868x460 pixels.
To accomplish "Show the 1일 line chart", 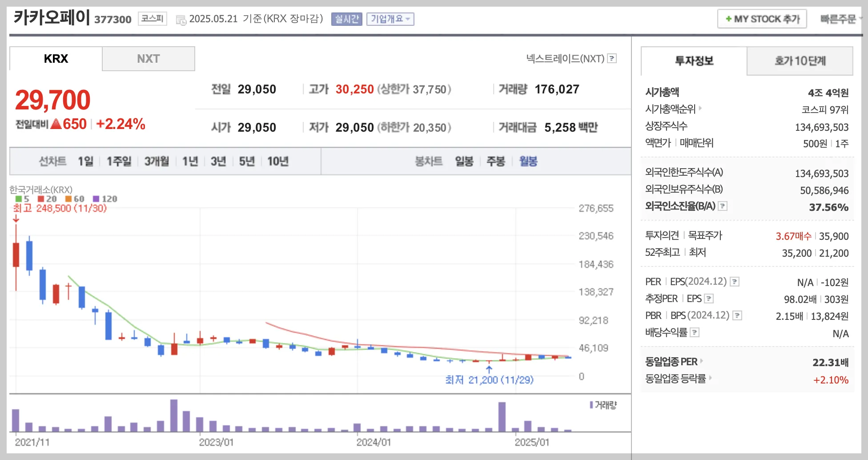I will click(86, 161).
